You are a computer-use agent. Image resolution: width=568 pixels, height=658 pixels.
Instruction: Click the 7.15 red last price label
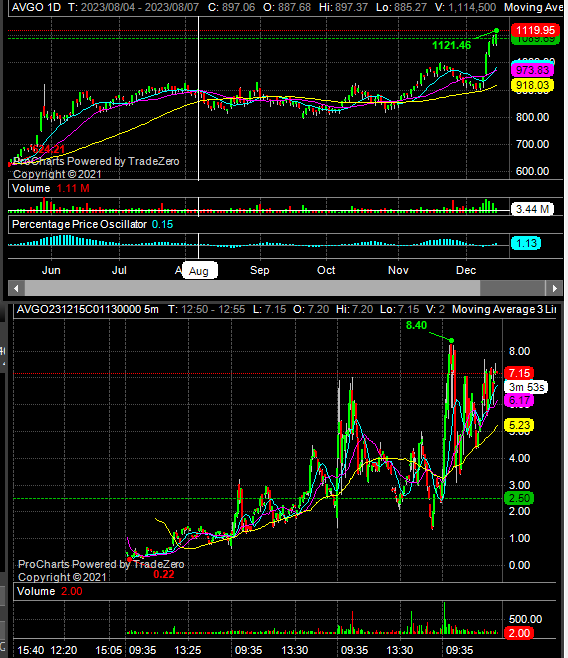tap(519, 373)
